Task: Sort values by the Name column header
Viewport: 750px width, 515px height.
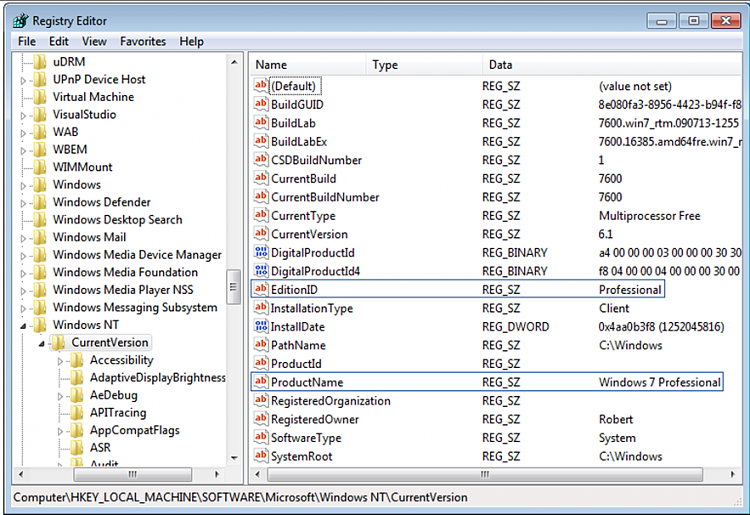Action: pos(308,65)
